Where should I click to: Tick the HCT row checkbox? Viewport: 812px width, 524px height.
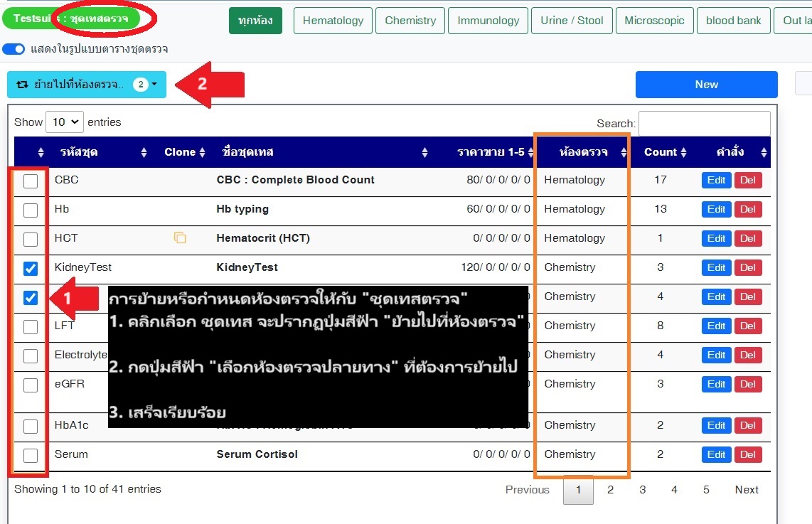point(31,239)
